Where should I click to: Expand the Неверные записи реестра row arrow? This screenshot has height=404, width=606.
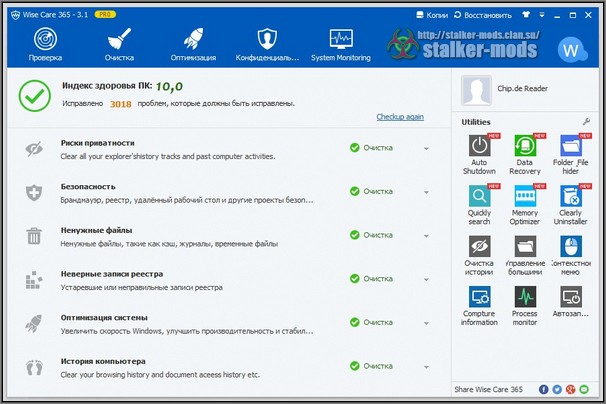point(426,280)
